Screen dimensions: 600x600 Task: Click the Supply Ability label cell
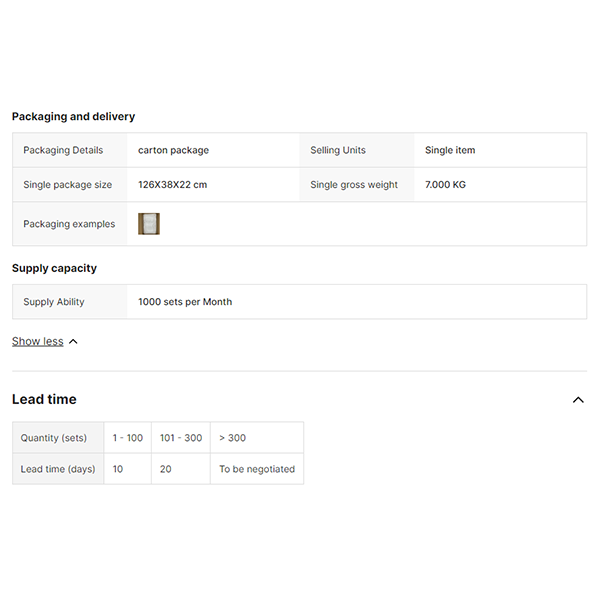[x=54, y=302]
